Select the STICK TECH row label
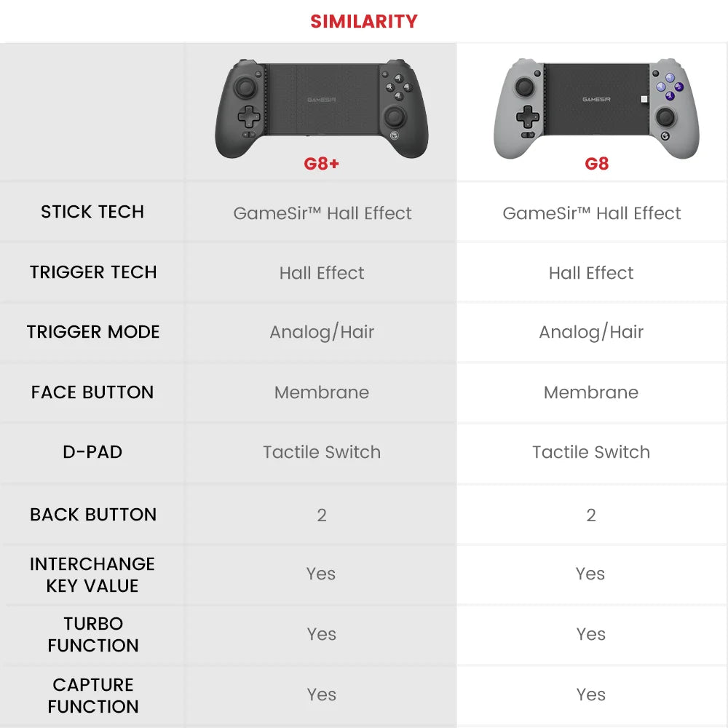Image resolution: width=728 pixels, height=728 pixels. [92, 212]
